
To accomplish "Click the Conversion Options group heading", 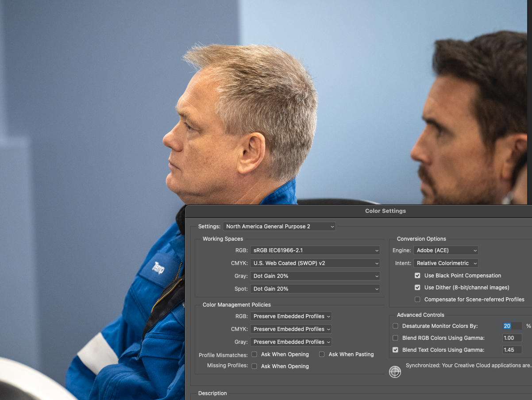I will pos(421,239).
